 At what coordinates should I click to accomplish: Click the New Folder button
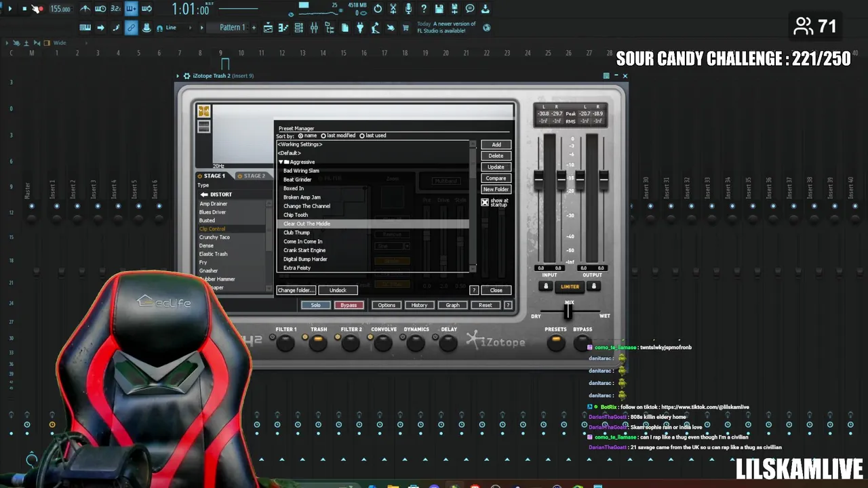coord(496,189)
